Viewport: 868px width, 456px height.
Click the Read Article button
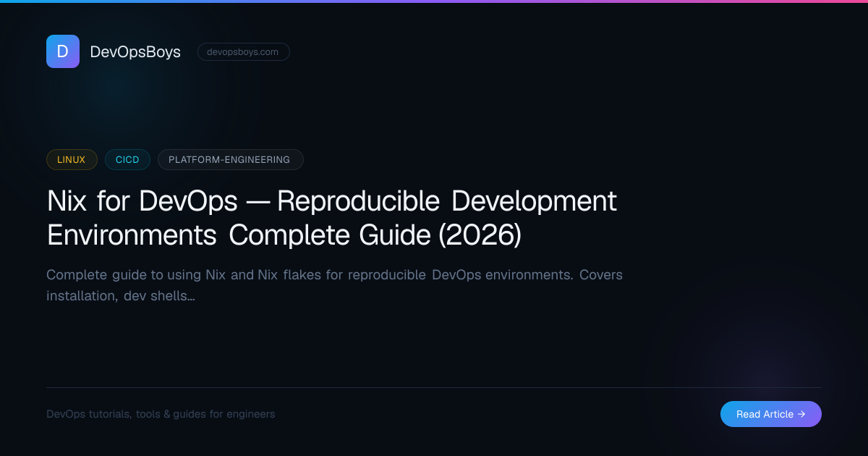(771, 414)
